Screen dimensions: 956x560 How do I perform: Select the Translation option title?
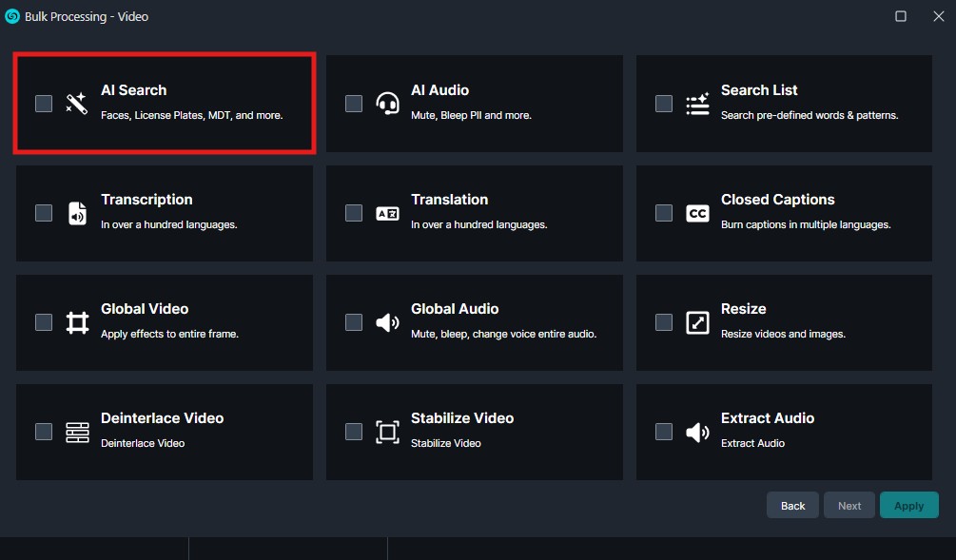[449, 200]
